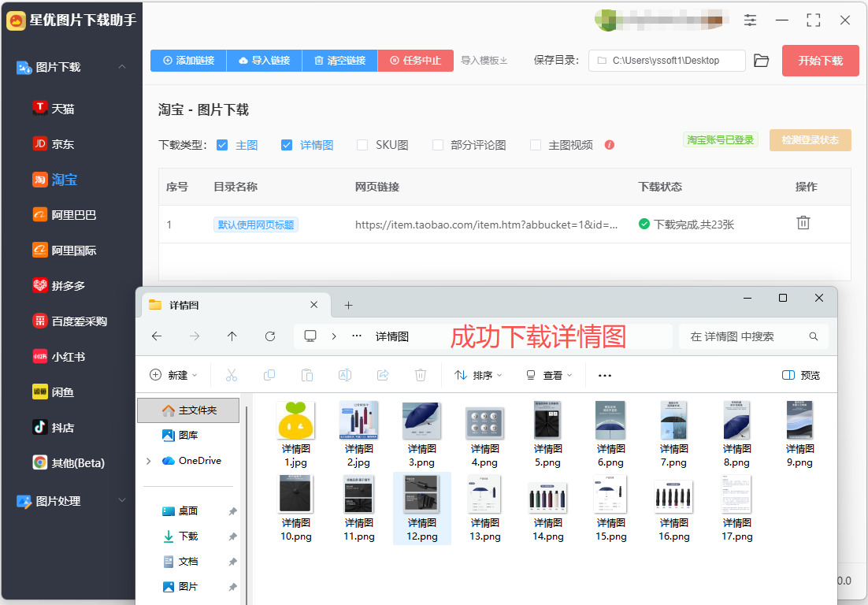This screenshot has height=605, width=868.
Task: Expand the OneDrive tree node
Action: (148, 461)
